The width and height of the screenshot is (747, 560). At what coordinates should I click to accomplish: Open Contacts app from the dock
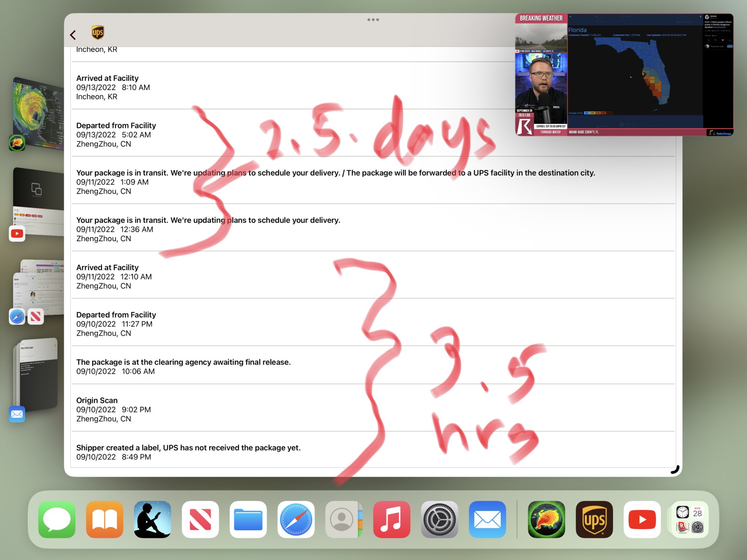click(x=344, y=519)
